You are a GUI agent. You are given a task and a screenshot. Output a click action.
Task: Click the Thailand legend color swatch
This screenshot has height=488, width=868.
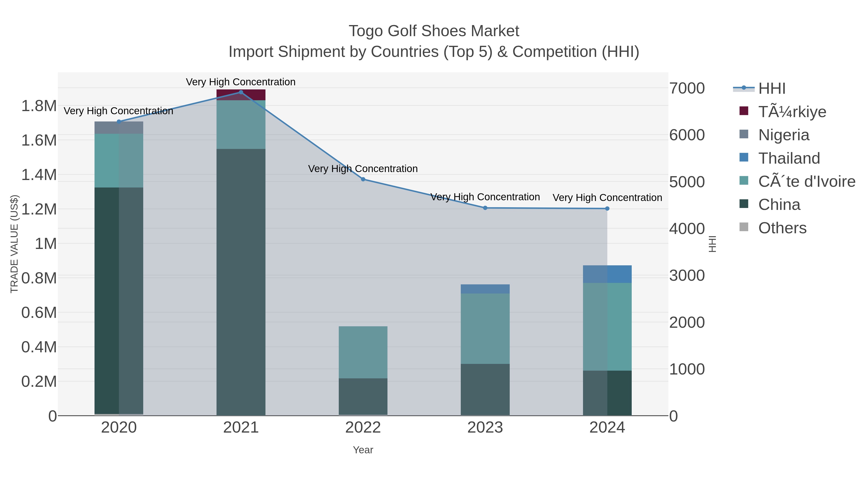[744, 157]
